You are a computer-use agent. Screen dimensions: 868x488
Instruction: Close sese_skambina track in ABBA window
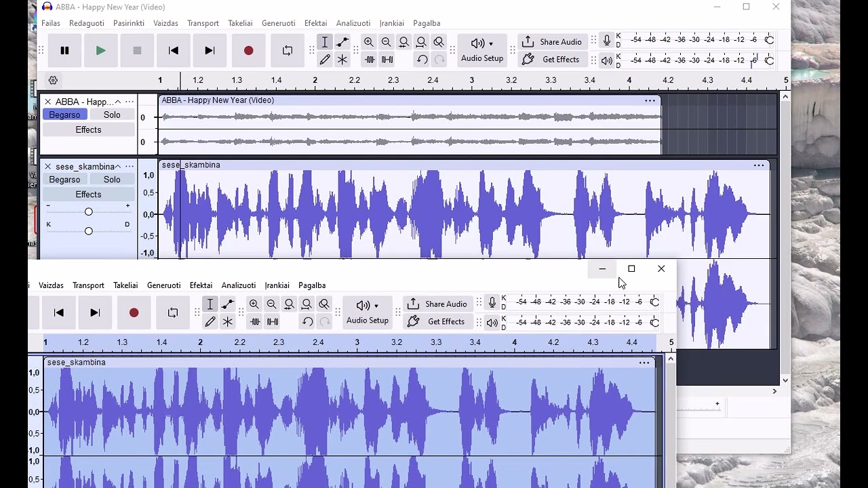(48, 167)
